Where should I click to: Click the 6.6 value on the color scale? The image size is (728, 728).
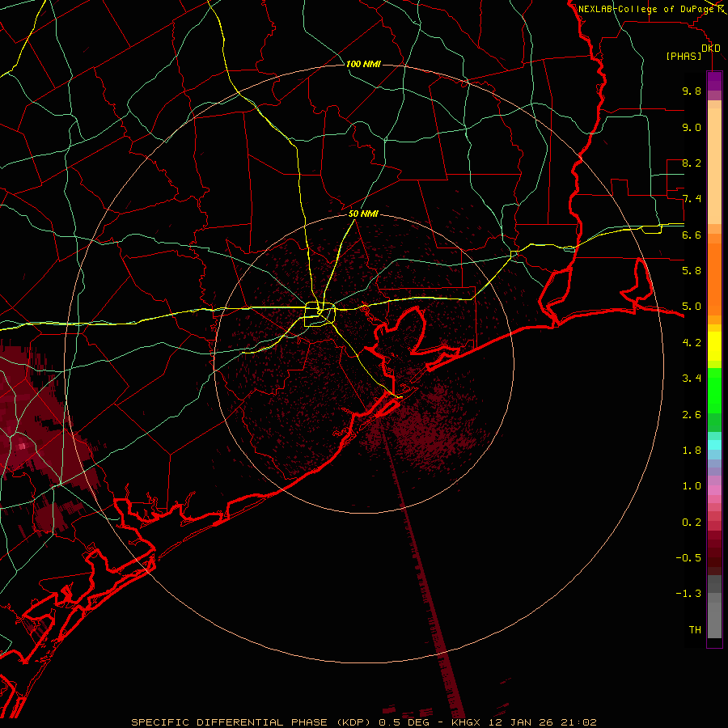coord(692,235)
